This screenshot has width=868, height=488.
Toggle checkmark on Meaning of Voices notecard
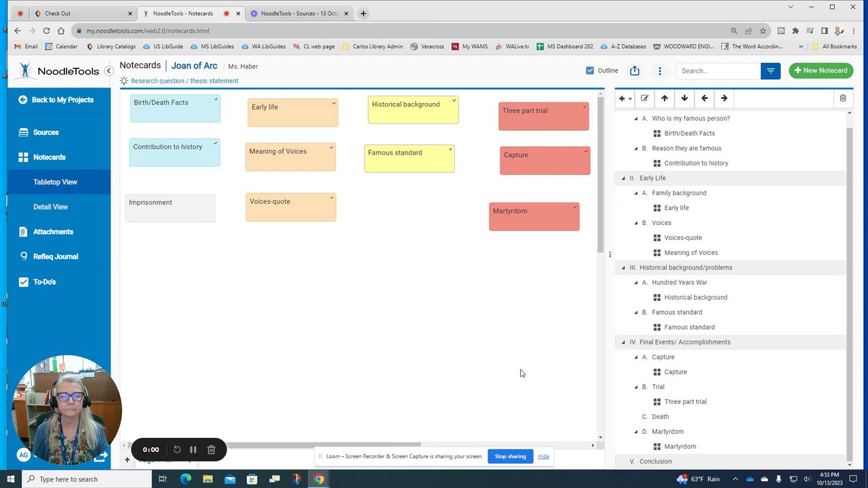tap(332, 148)
